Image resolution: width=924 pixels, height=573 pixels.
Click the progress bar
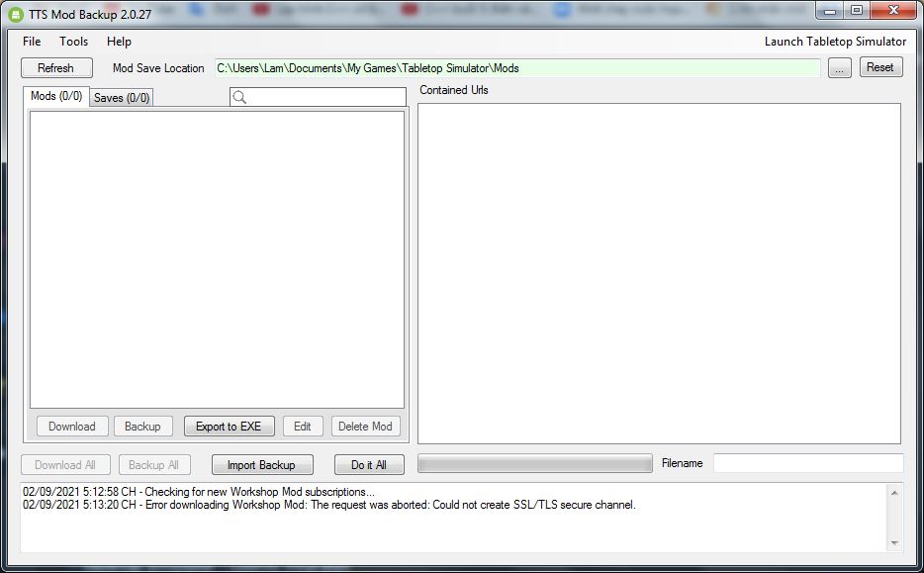pos(534,464)
